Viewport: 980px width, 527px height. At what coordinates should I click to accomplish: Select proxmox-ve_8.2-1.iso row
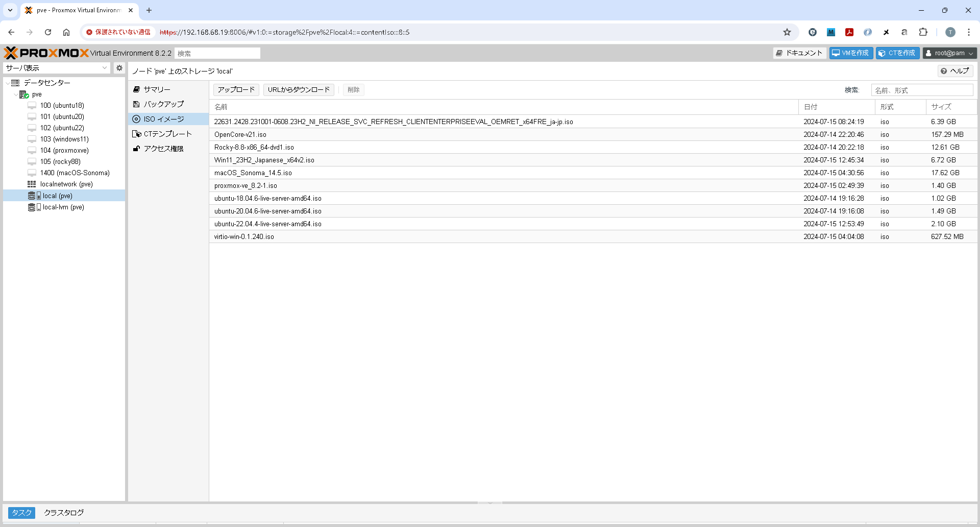pyautogui.click(x=593, y=186)
